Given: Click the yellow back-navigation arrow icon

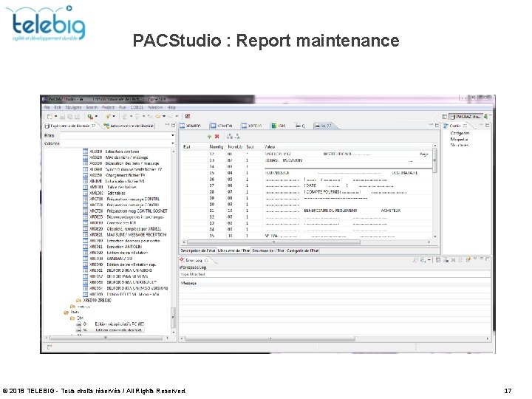Looking at the screenshot, I should tap(158, 117).
